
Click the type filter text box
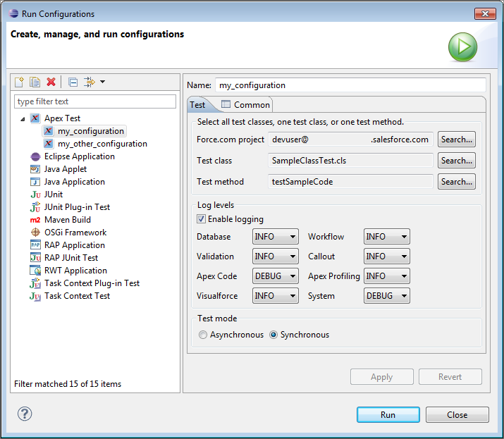click(x=95, y=101)
